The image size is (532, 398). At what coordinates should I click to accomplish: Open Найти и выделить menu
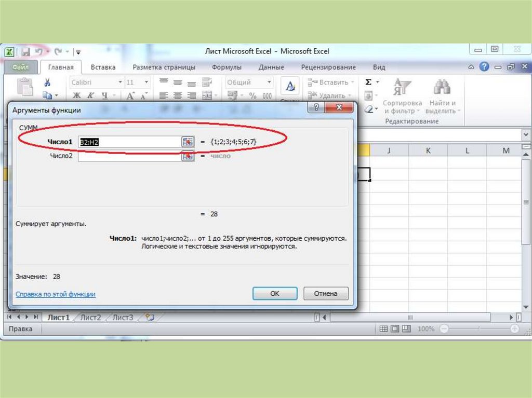tap(443, 97)
